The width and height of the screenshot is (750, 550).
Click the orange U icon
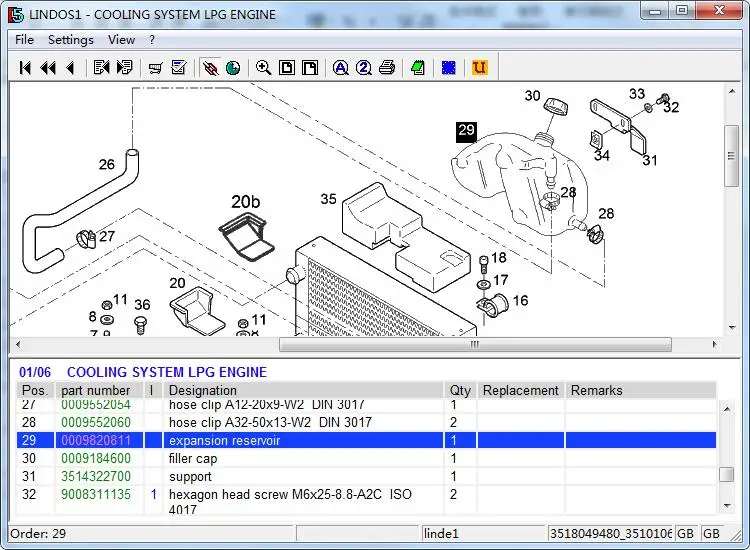tap(479, 68)
